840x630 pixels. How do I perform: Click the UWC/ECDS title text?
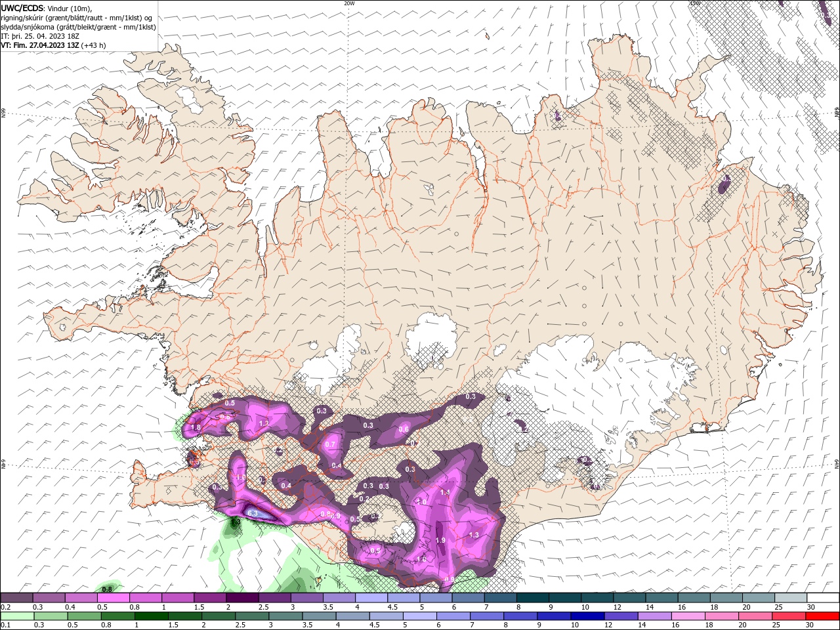pyautogui.click(x=22, y=8)
